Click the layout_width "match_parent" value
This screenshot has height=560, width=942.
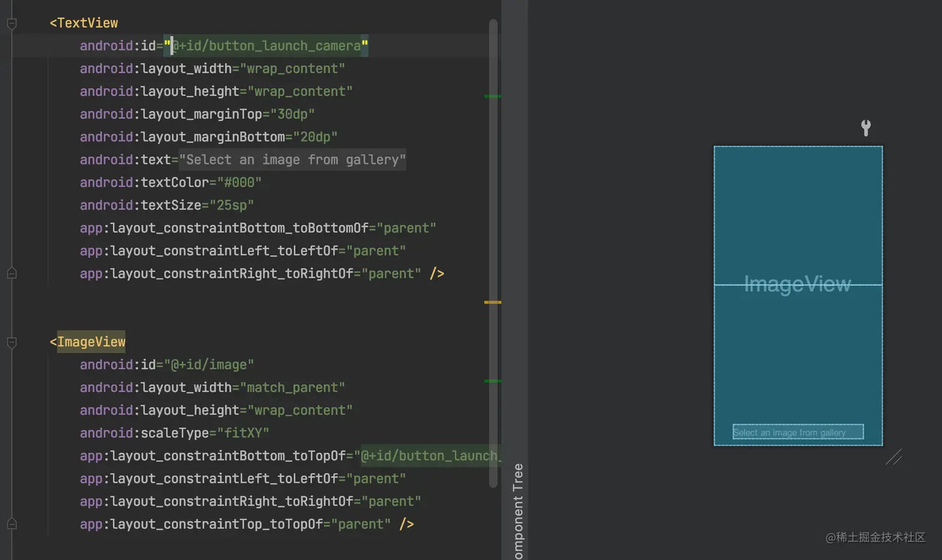292,388
